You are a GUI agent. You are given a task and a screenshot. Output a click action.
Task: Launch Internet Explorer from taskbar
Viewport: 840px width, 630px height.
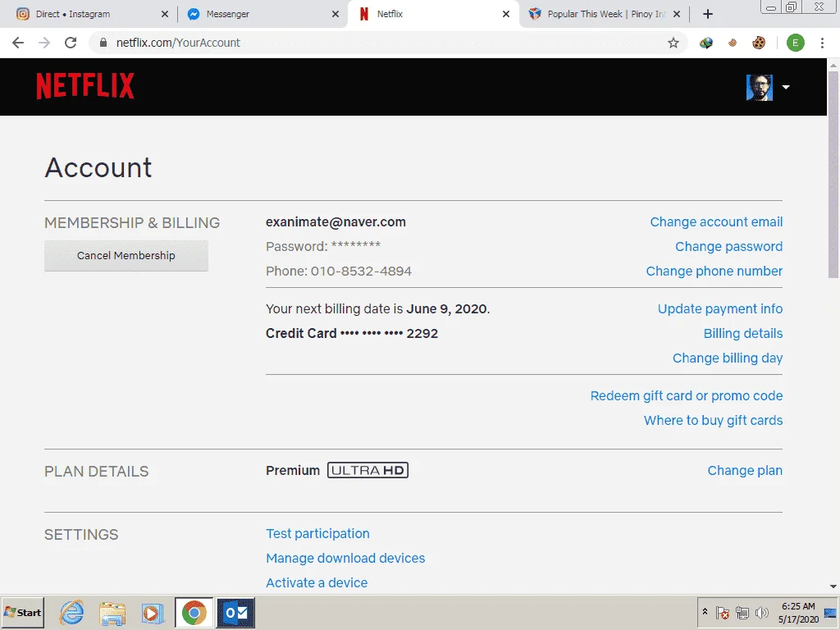tap(72, 612)
